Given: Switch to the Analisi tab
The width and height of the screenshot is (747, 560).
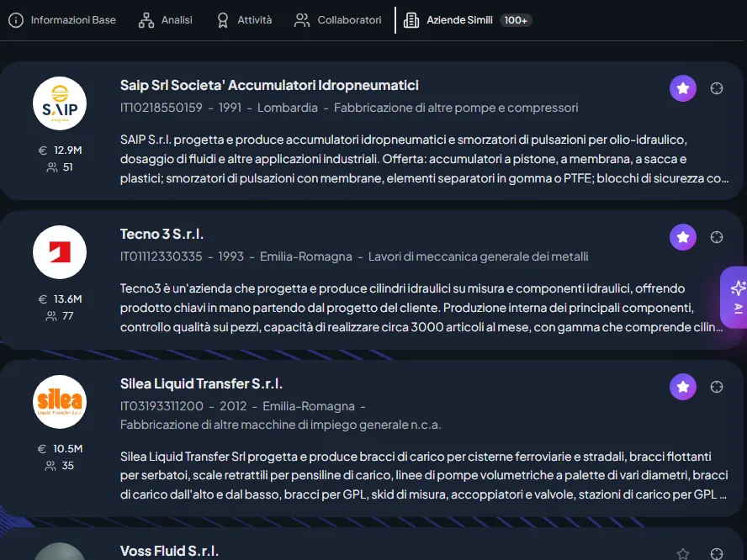Looking at the screenshot, I should click(x=166, y=20).
